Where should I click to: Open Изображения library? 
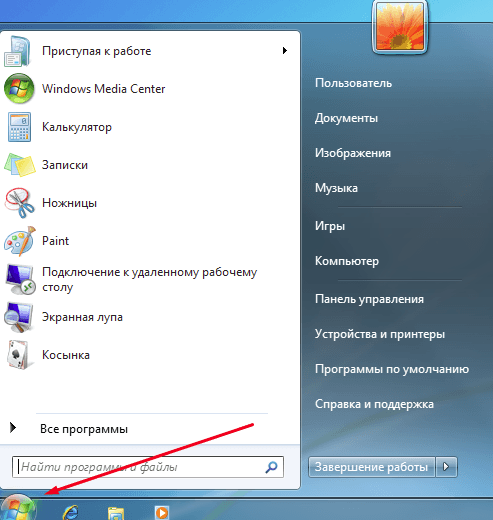(x=353, y=153)
